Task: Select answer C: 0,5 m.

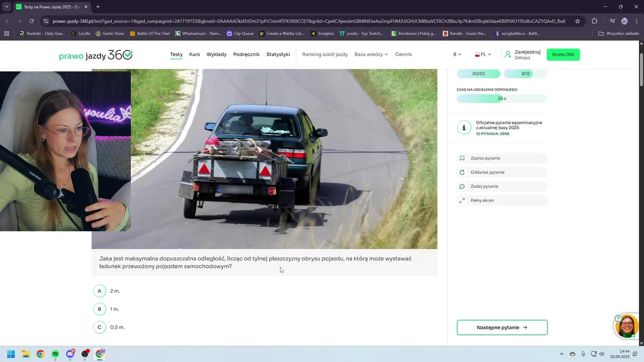Action: coord(100,327)
